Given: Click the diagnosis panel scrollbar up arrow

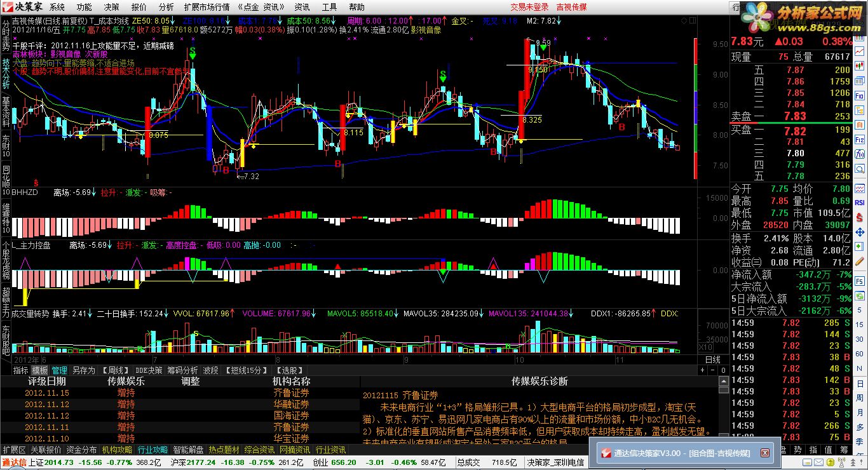Looking at the screenshot, I should pyautogui.click(x=723, y=381).
